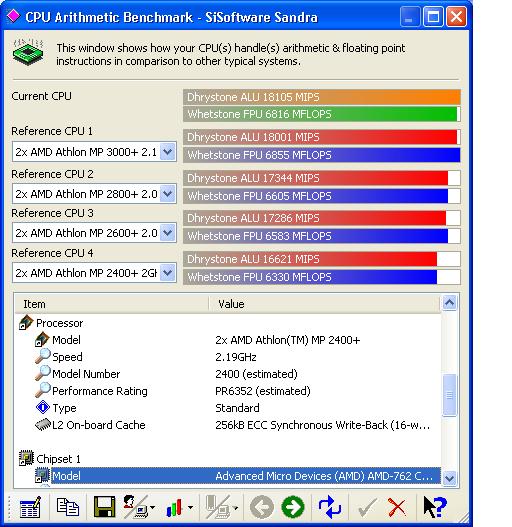Screen dimensions: 512x527
Task: Click the grey checkmark OK icon
Action: (x=367, y=508)
